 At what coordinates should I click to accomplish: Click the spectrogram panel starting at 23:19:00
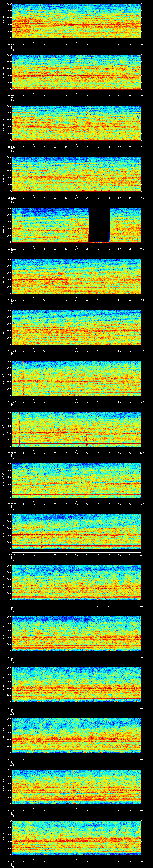click(76, 277)
